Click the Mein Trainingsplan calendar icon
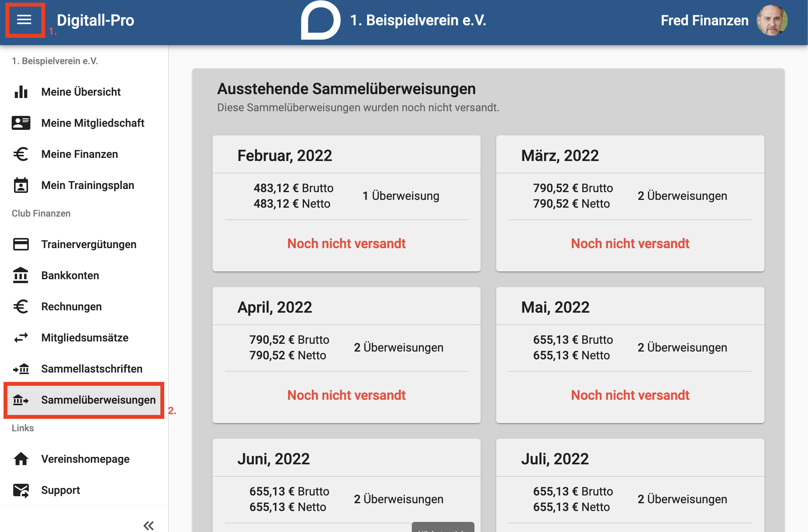The width and height of the screenshot is (808, 532). tap(21, 185)
